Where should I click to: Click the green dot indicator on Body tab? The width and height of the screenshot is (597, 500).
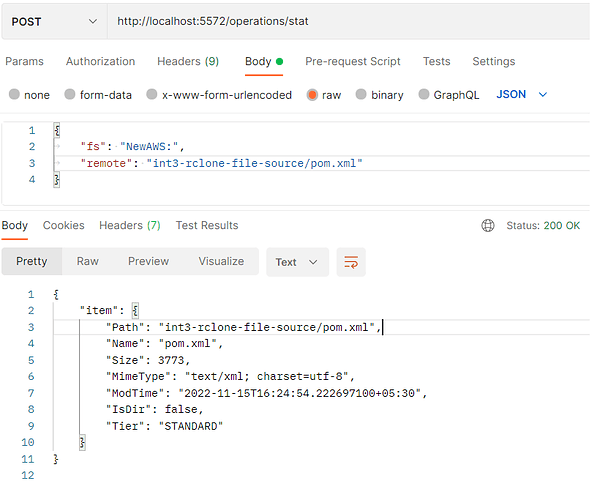point(279,61)
